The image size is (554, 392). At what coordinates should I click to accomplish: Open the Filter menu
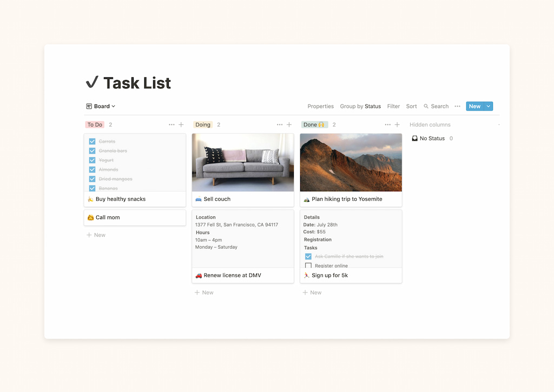coord(393,107)
